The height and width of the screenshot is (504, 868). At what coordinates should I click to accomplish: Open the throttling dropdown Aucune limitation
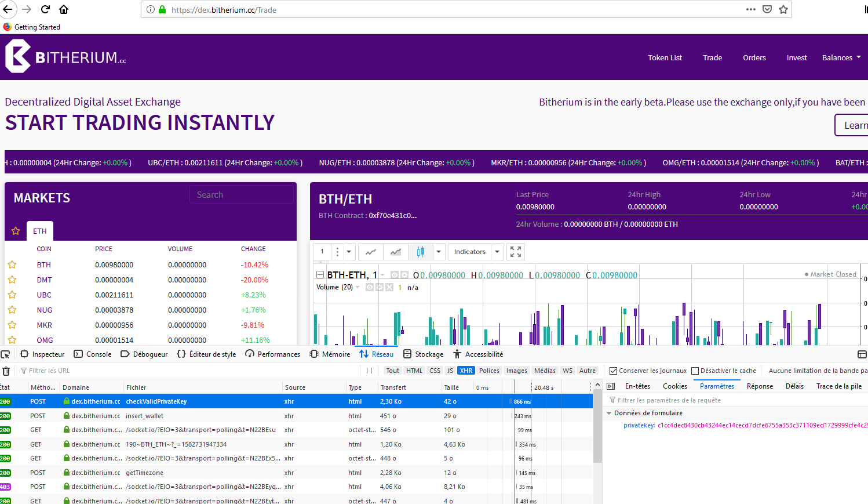coord(818,371)
